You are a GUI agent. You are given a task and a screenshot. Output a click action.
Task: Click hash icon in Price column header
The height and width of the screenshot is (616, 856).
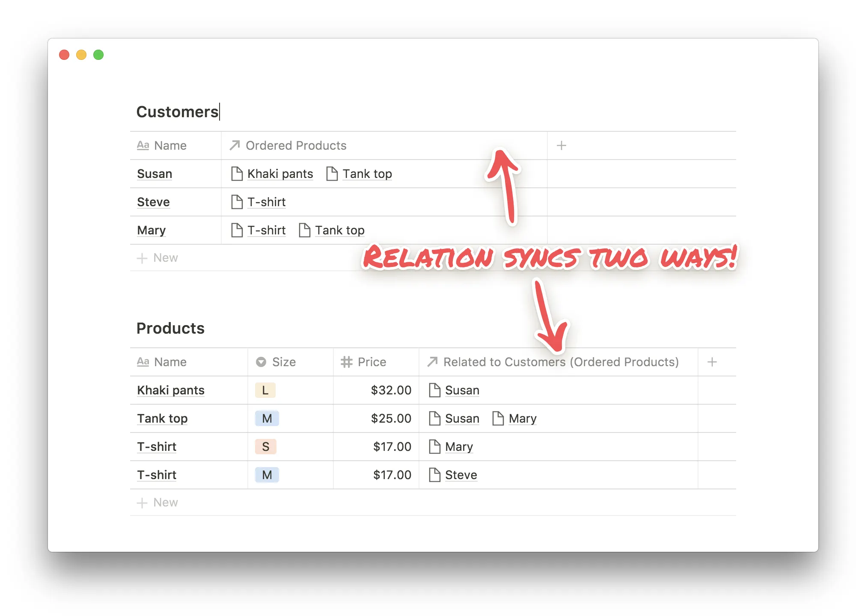[x=346, y=362]
